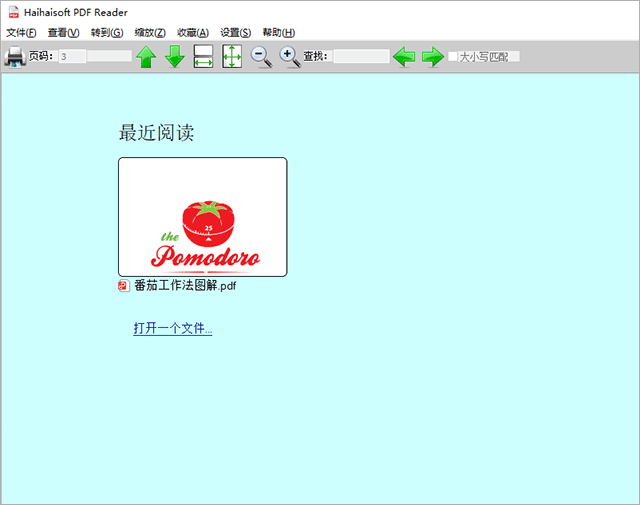Open the 查看(V) menu
This screenshot has width=640, height=505.
point(64,33)
